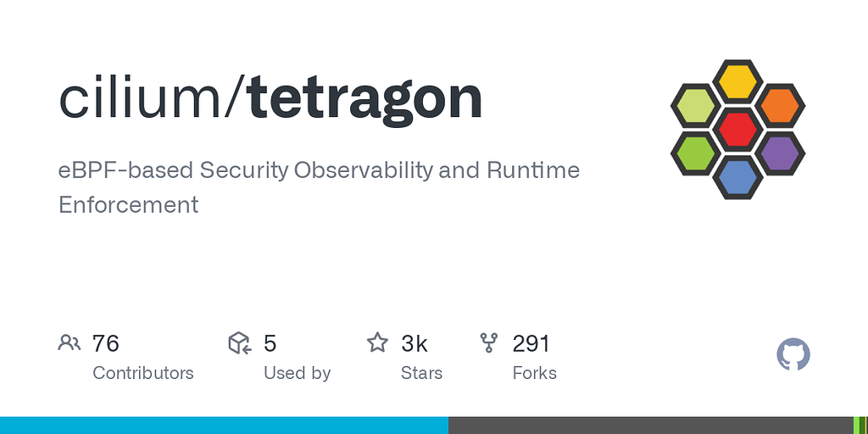
Task: Click the Used by package icon
Action: (240, 343)
